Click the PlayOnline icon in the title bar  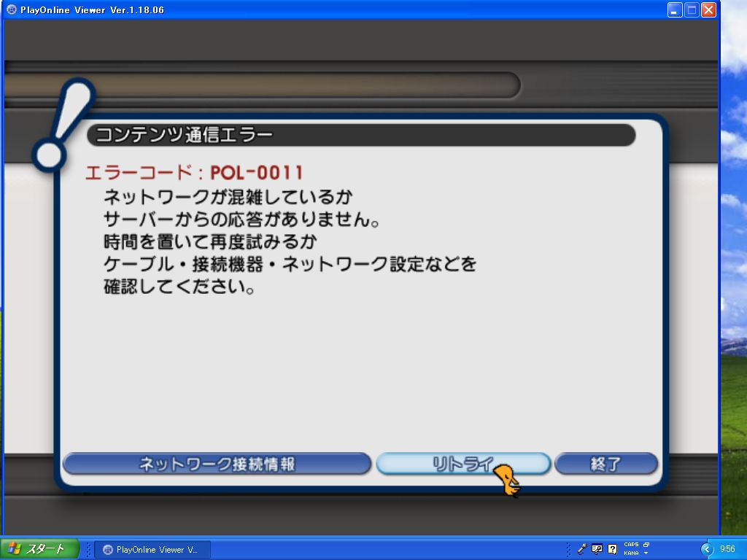click(x=12, y=9)
